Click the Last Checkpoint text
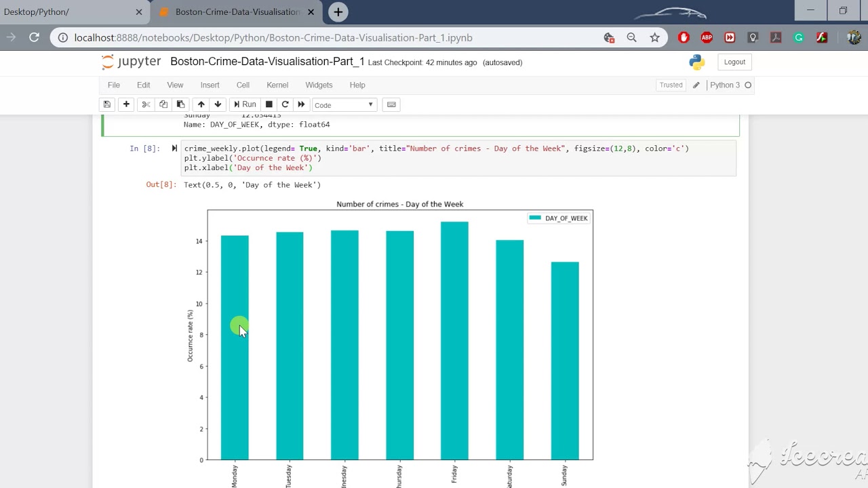 pyautogui.click(x=422, y=62)
